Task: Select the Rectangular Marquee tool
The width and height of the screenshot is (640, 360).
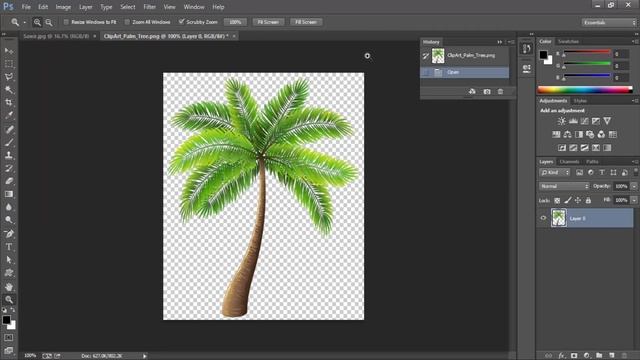Action: click(9, 64)
